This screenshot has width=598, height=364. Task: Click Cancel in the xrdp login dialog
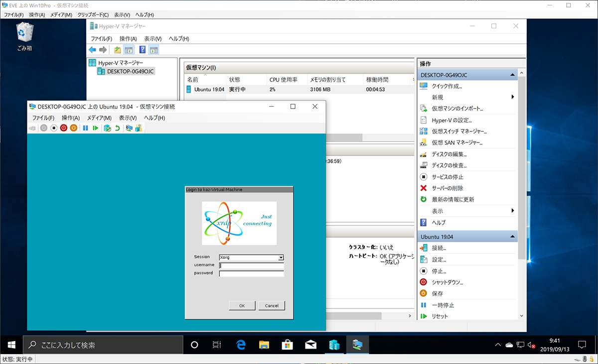[272, 305]
